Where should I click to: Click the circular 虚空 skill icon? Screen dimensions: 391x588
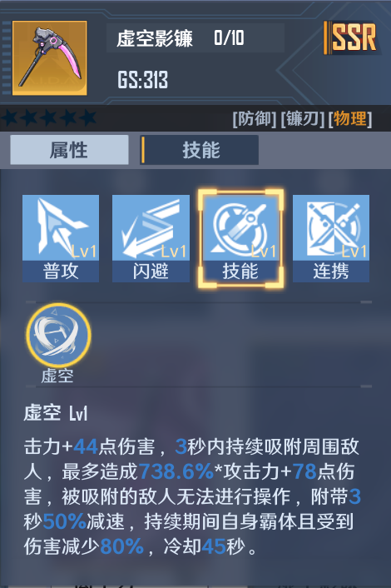[58, 335]
